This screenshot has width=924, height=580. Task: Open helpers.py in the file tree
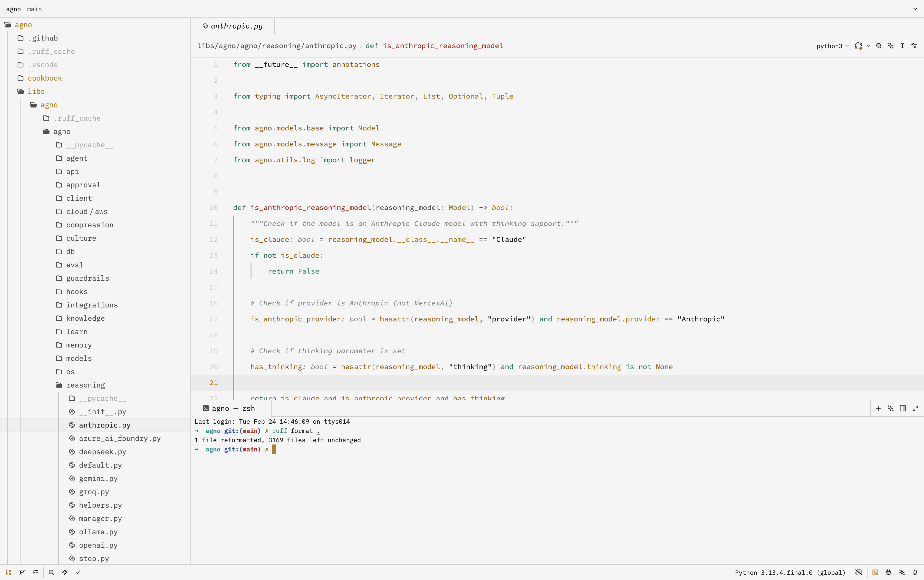pos(100,505)
